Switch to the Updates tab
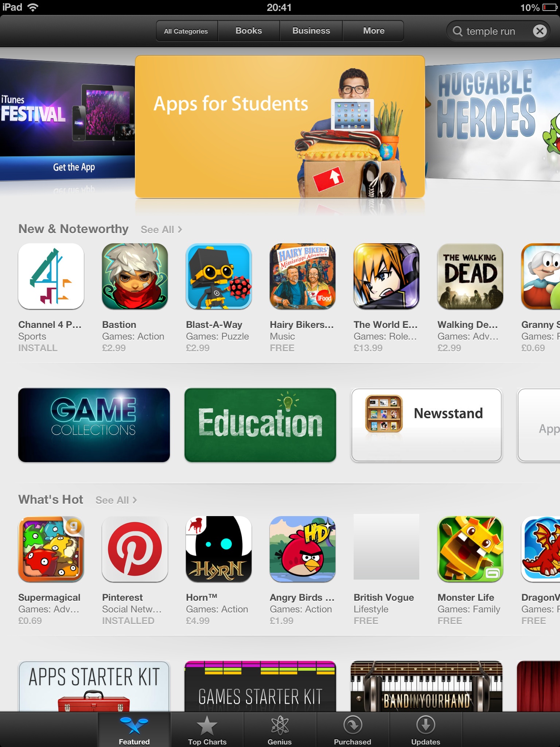The image size is (560, 747). coord(426,730)
